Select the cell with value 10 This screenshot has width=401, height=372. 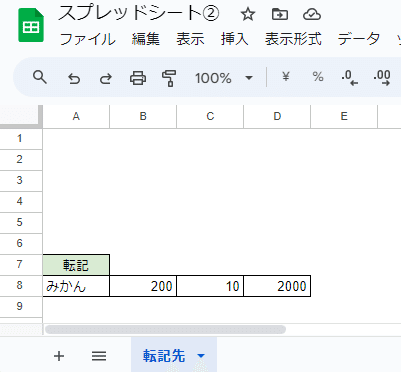(210, 286)
